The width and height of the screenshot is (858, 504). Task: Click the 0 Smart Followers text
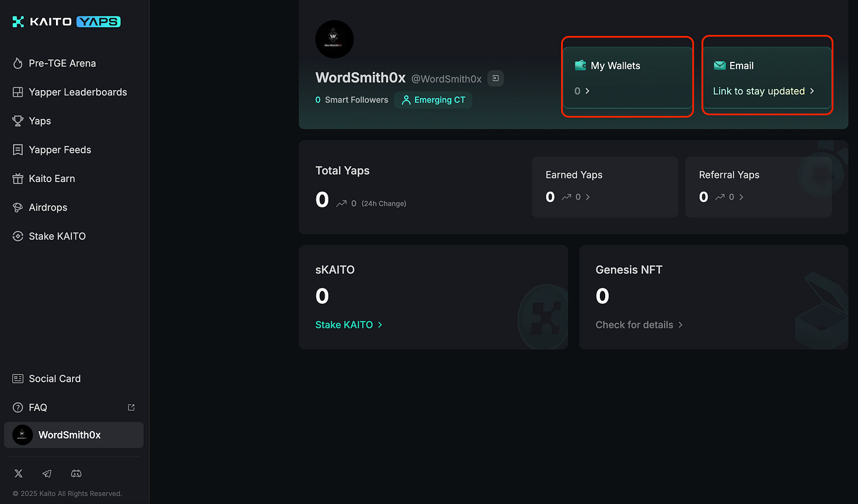[x=352, y=100]
